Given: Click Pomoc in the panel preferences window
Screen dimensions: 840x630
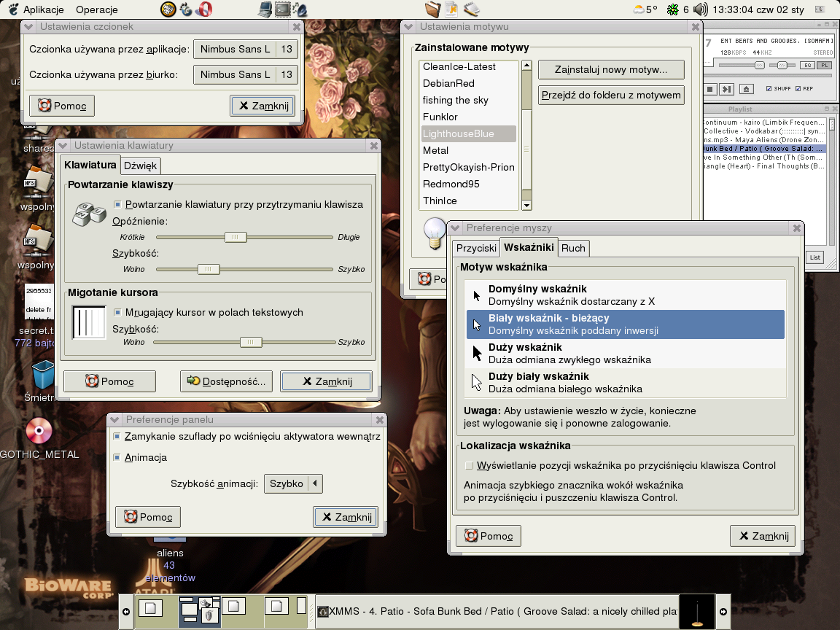Looking at the screenshot, I should (148, 517).
